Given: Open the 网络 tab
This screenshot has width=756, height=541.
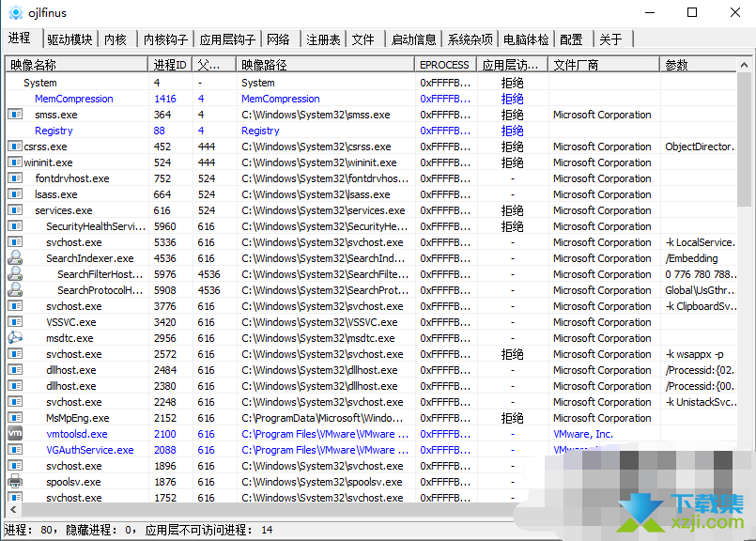Looking at the screenshot, I should (x=279, y=39).
